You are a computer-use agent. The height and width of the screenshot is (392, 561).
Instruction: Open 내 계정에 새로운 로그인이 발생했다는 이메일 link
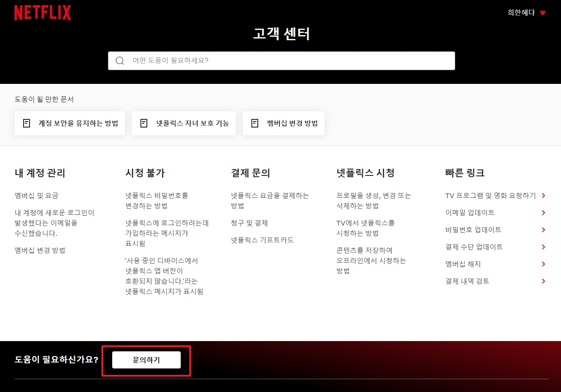tap(54, 223)
